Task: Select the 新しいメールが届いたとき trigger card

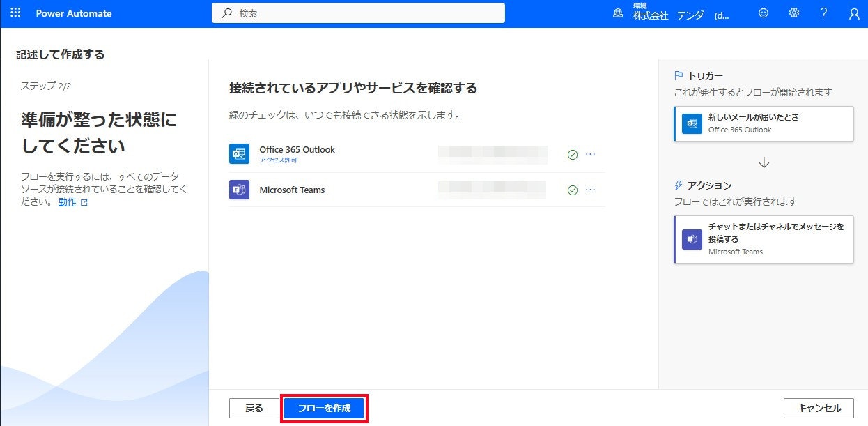Action: [x=764, y=123]
